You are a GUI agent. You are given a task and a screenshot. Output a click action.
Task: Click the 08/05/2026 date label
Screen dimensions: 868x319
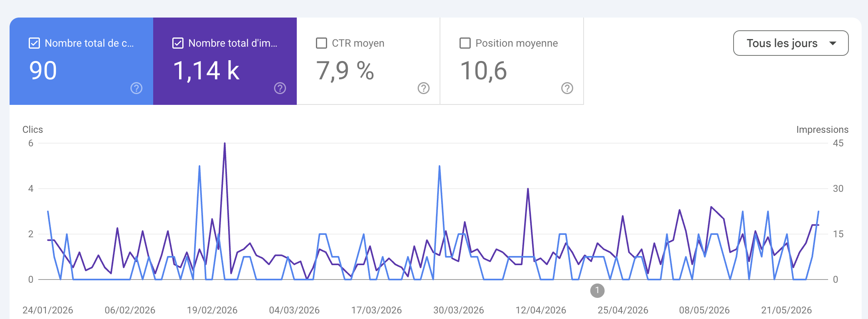(704, 310)
